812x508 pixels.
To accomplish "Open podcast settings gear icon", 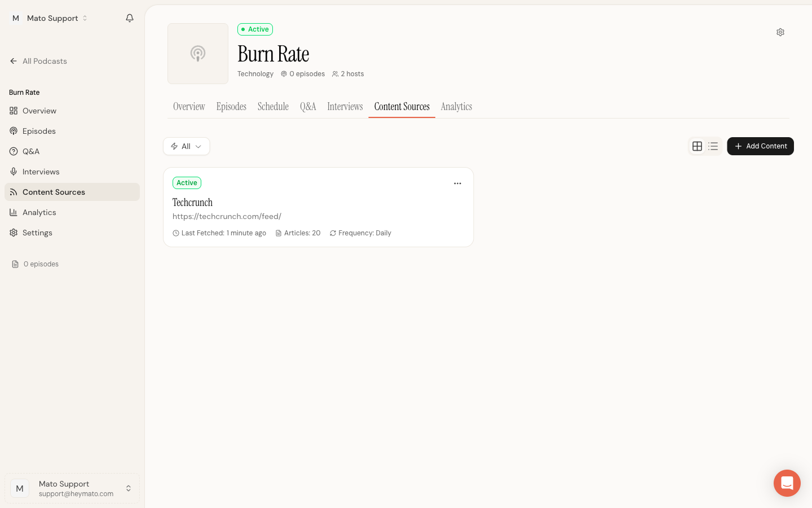I will point(780,32).
